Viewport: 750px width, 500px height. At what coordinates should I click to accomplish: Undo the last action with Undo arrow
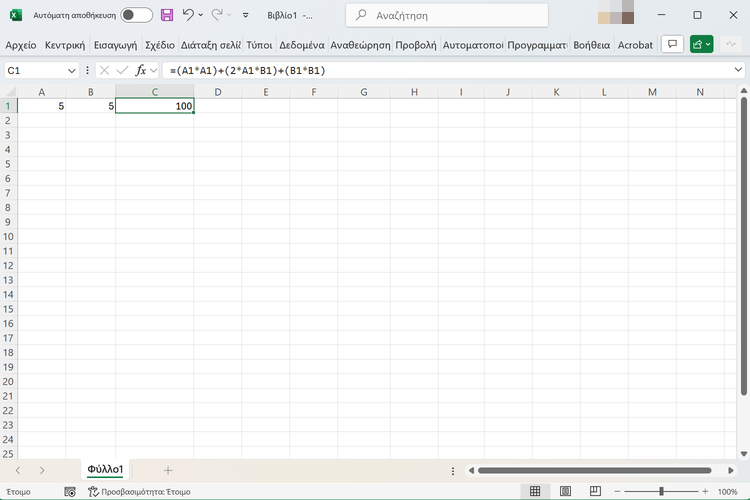(x=188, y=15)
